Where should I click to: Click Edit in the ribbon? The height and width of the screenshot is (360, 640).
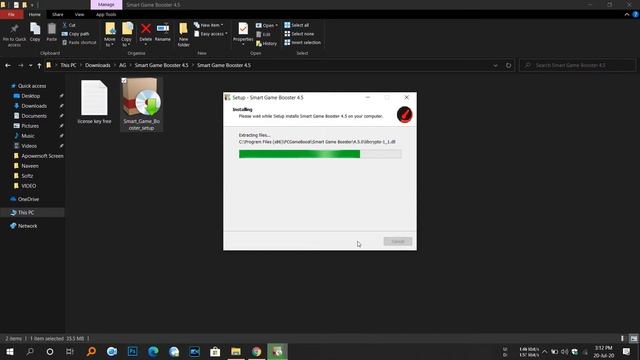coord(264,34)
